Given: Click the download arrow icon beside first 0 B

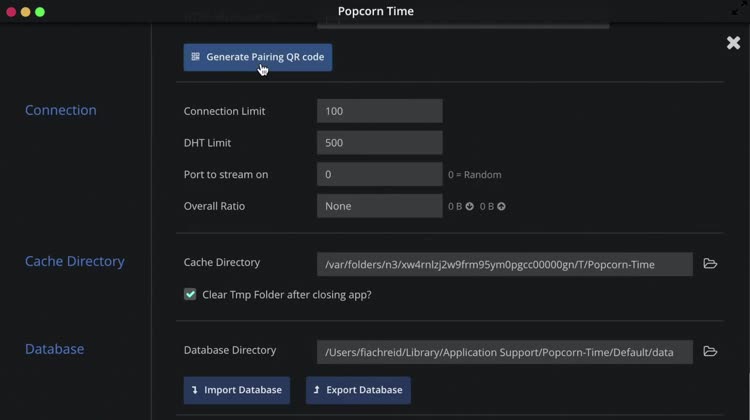Looking at the screenshot, I should pos(470,206).
